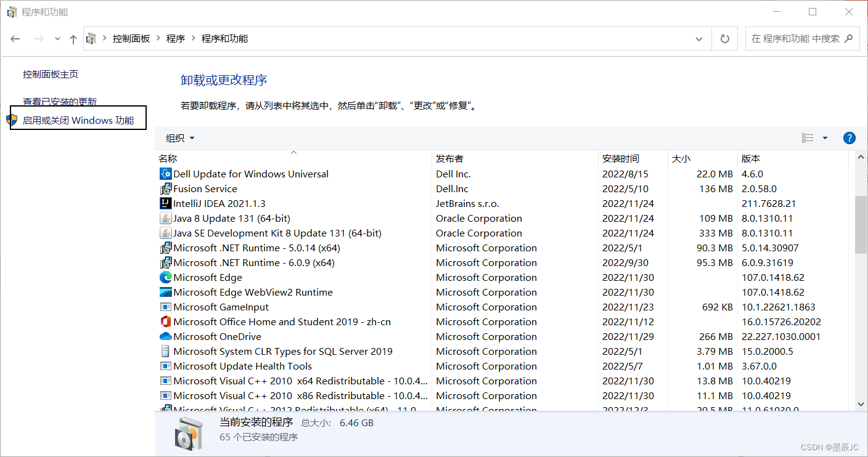Click the 692 KB size cell
The height and width of the screenshot is (457, 868).
[718, 307]
